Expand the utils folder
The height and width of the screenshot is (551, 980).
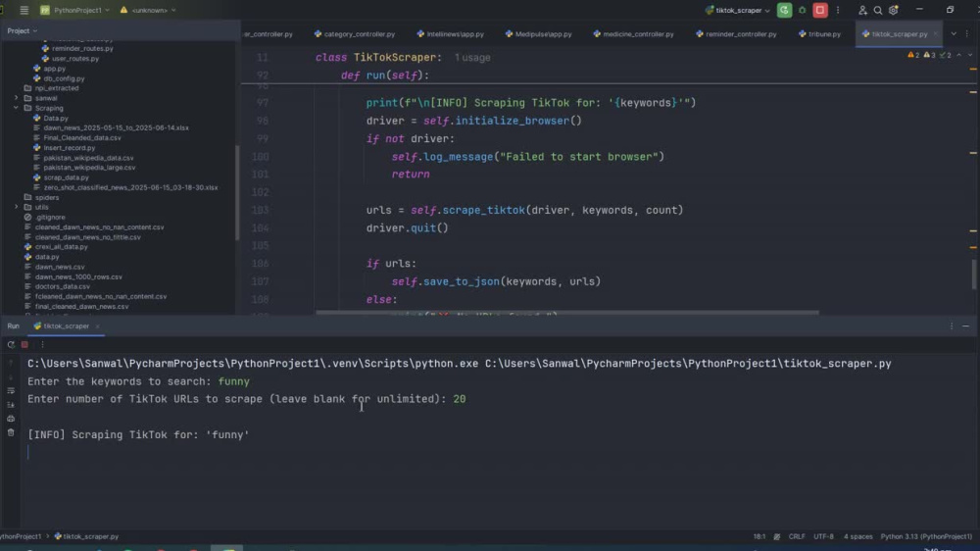17,207
